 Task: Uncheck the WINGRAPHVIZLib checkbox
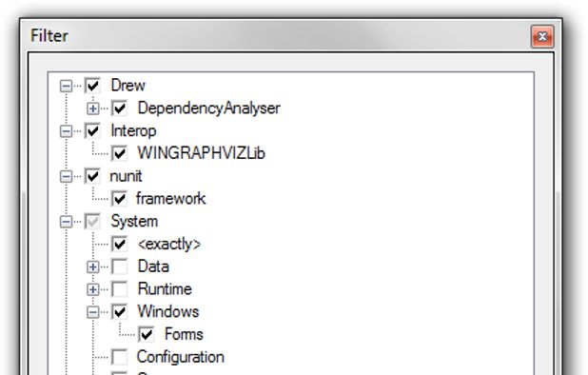tap(120, 153)
